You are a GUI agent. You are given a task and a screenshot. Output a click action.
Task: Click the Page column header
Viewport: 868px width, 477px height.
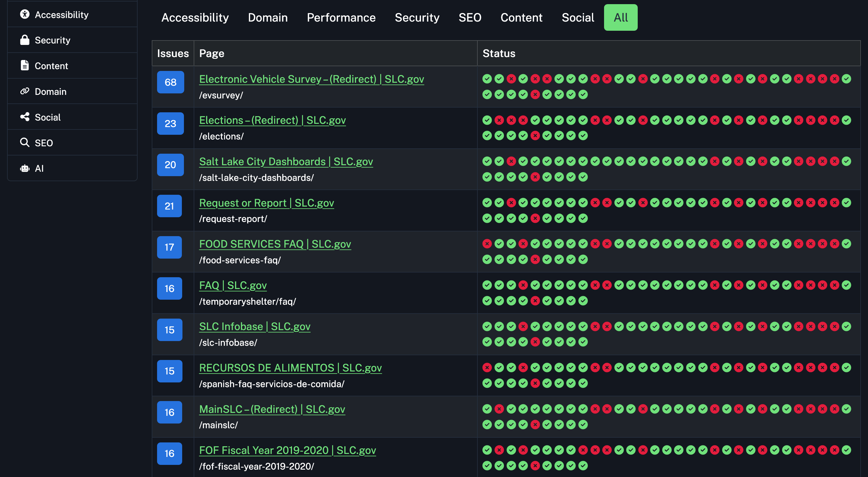pos(336,53)
